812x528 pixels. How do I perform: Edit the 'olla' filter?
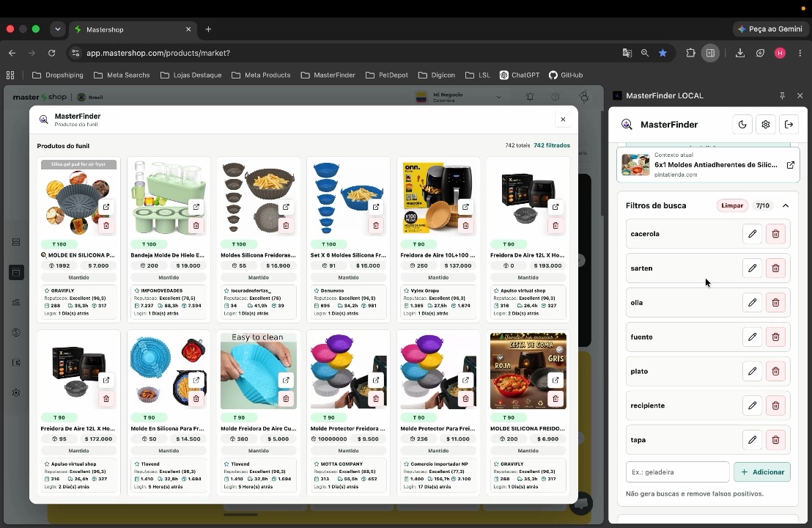tap(752, 303)
